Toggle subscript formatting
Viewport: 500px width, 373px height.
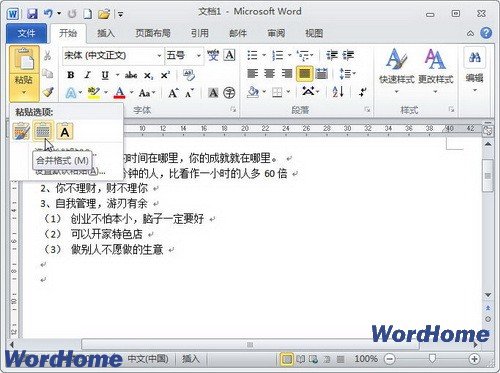coord(149,76)
